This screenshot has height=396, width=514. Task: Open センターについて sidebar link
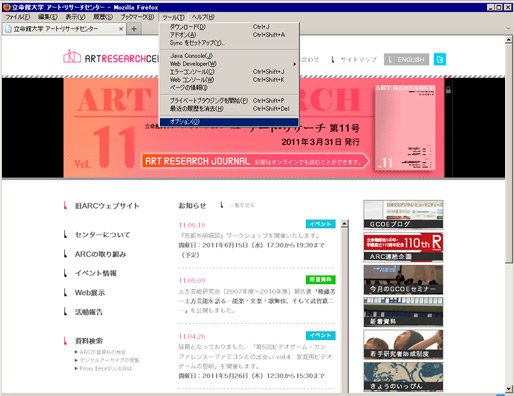(102, 235)
